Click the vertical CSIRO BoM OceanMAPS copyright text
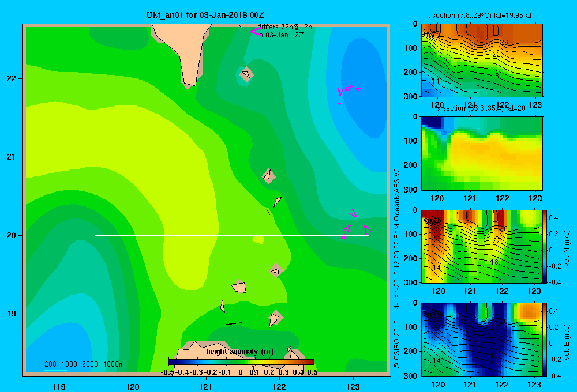The image size is (577, 392). tap(397, 269)
